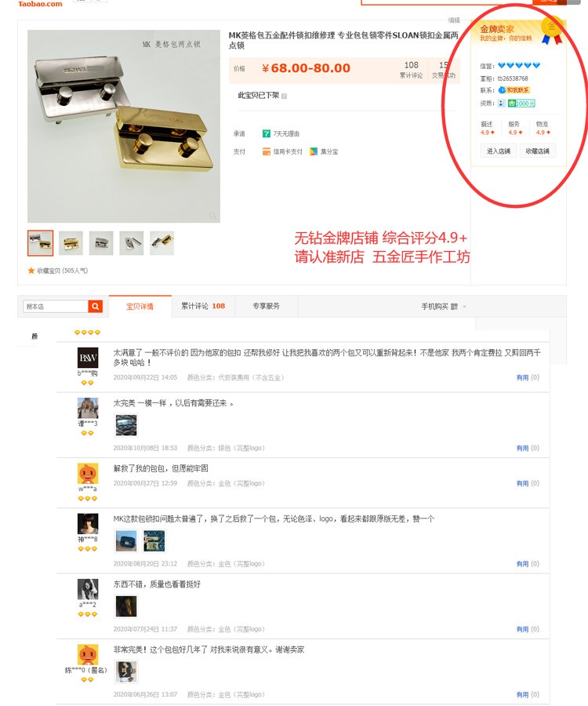Mark the first review as 有用
Screen dimensions: 588x706
click(x=522, y=378)
